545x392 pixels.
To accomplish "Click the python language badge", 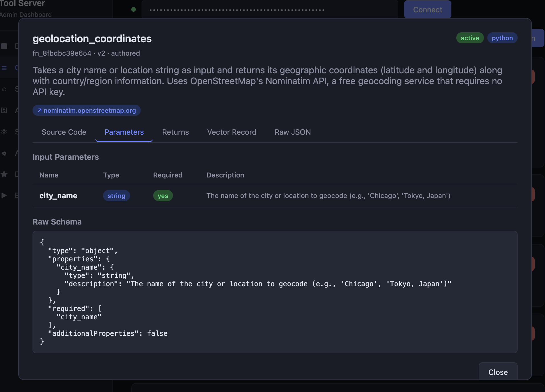I will 502,38.
